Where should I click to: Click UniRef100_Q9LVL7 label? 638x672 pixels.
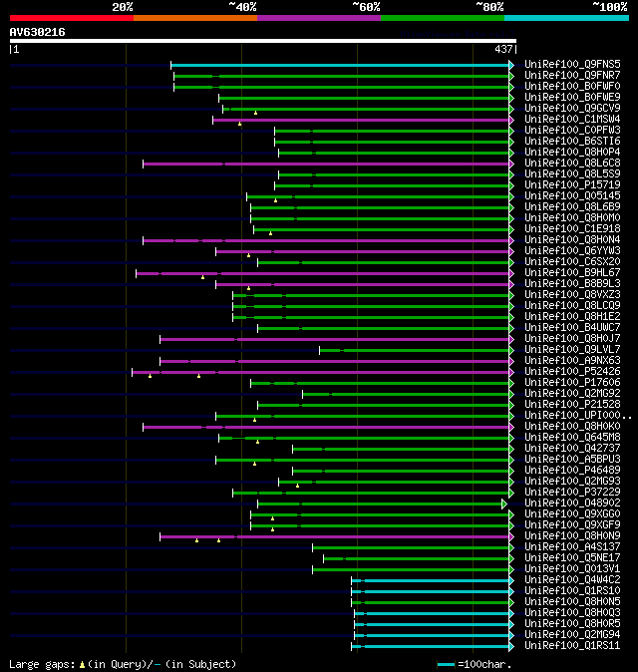click(572, 350)
